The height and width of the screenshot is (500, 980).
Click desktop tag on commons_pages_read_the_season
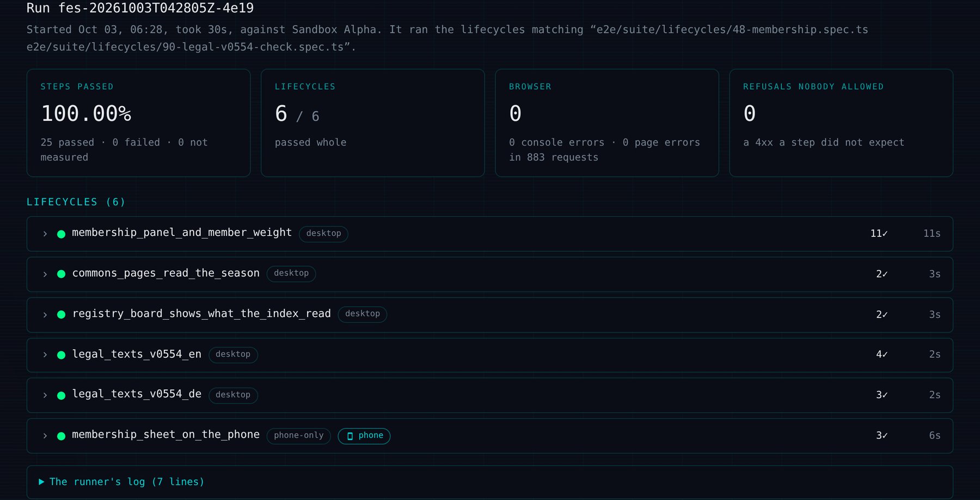pyautogui.click(x=291, y=273)
